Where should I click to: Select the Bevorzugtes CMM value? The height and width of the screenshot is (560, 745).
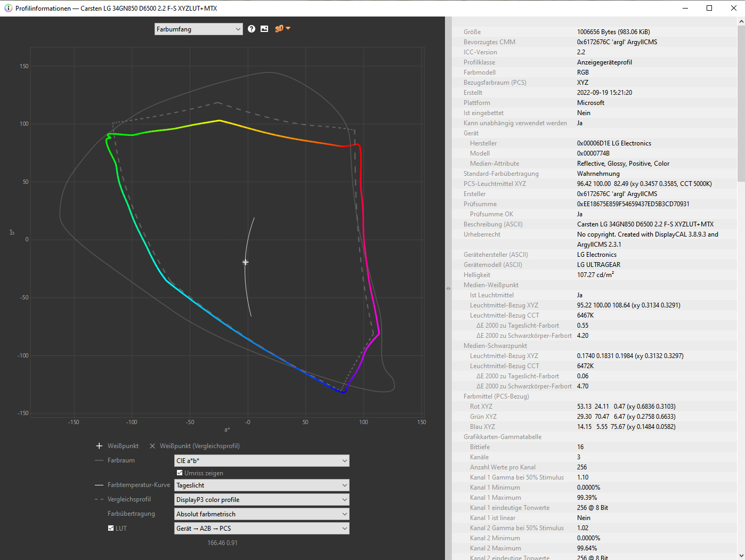[x=617, y=42]
